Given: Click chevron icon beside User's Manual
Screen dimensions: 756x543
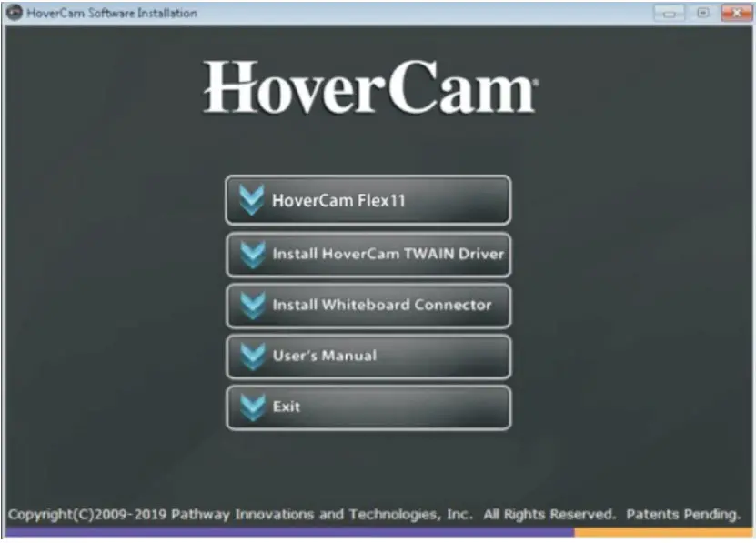Looking at the screenshot, I should point(253,357).
